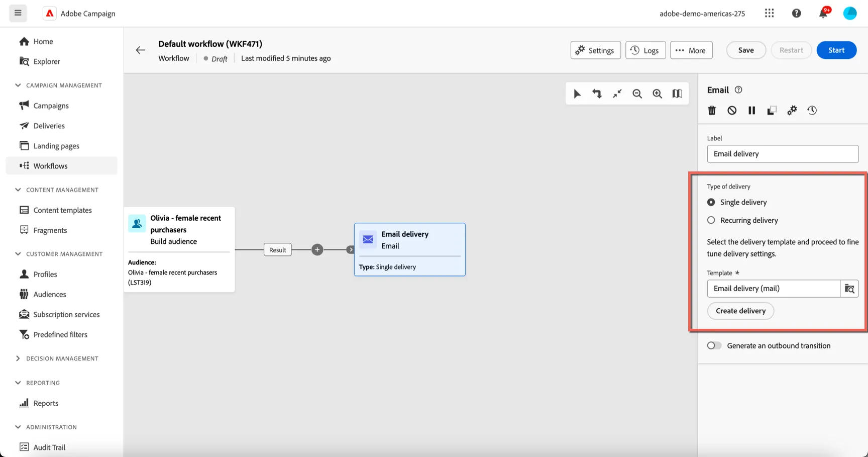Edit the Label input field
This screenshot has width=868, height=457.
point(783,154)
